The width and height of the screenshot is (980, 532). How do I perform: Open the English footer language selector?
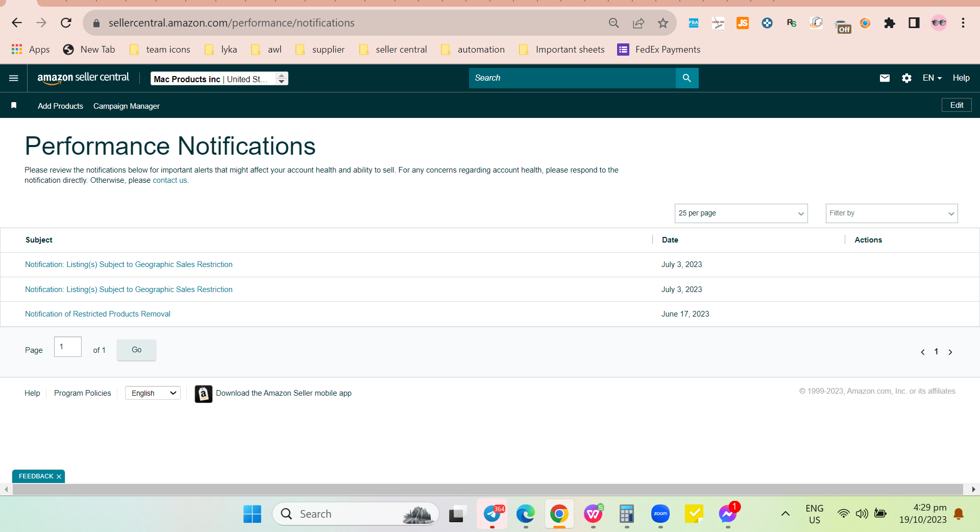(x=153, y=393)
